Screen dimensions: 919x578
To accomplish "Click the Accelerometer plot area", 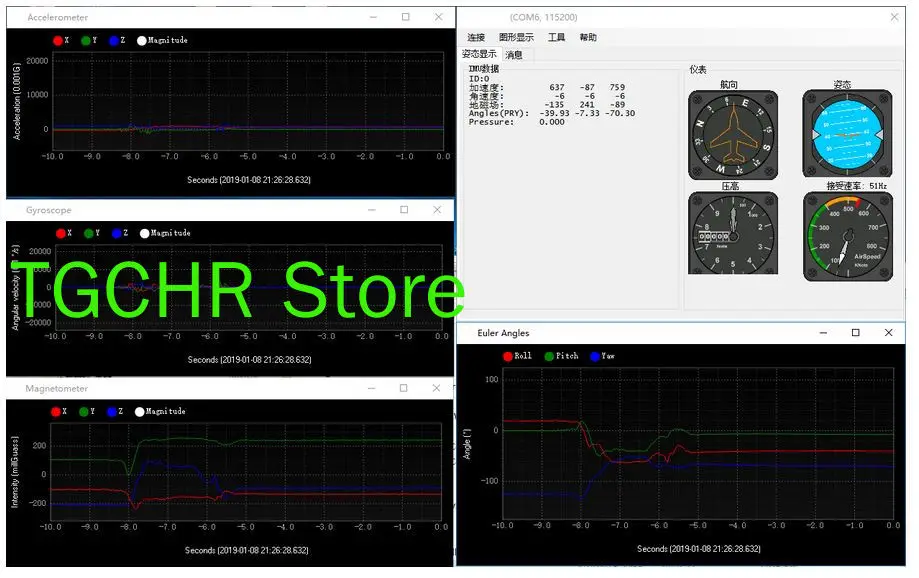I will (x=248, y=101).
